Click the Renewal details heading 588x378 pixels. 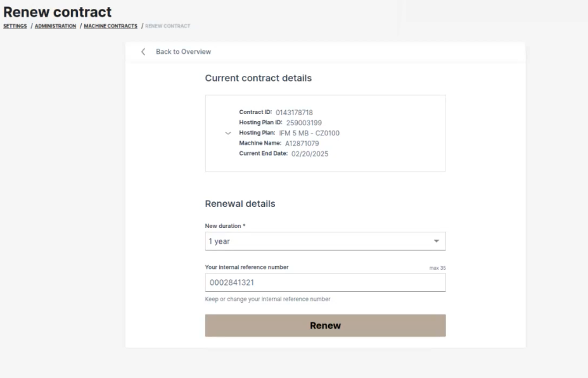click(x=240, y=204)
